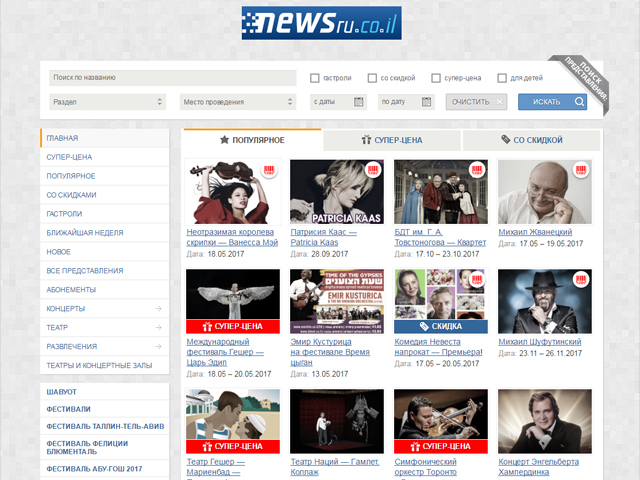Tick the 'со скидкой' checkbox
Image resolution: width=640 pixels, height=480 pixels.
point(372,78)
